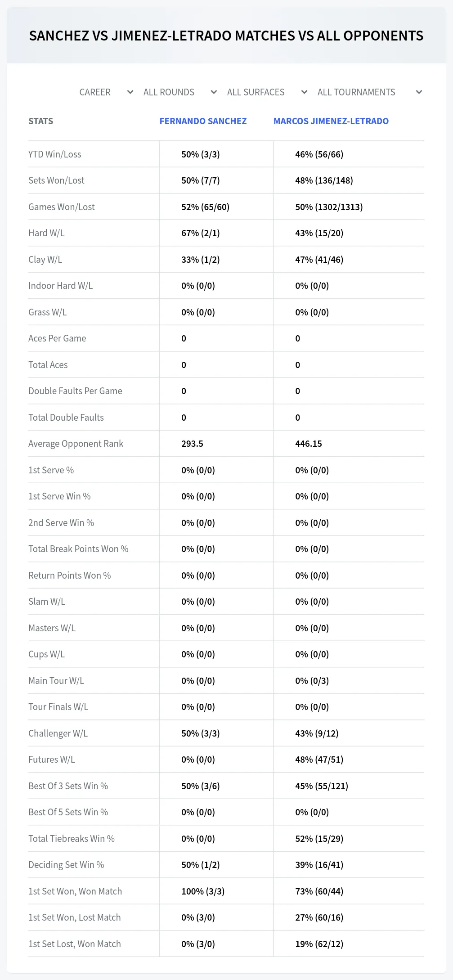The image size is (453, 980).
Task: Open the ALL SURFACES dropdown
Action: coord(267,92)
